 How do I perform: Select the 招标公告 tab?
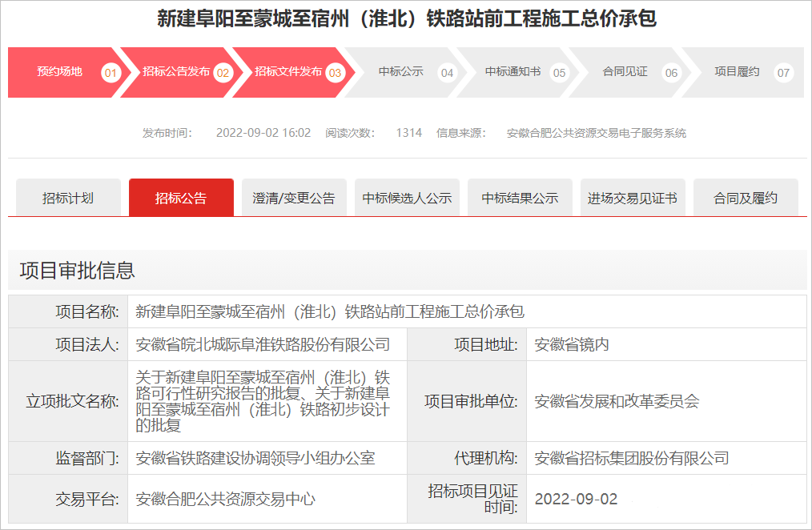181,198
